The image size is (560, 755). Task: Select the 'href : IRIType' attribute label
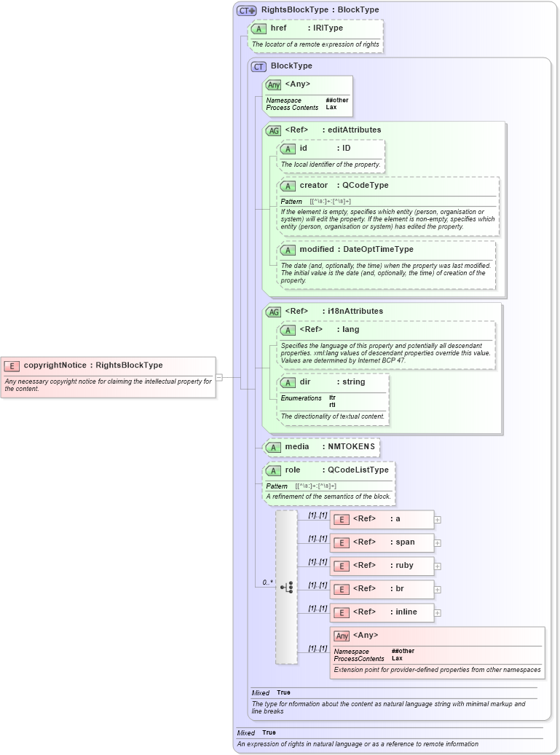point(307,28)
